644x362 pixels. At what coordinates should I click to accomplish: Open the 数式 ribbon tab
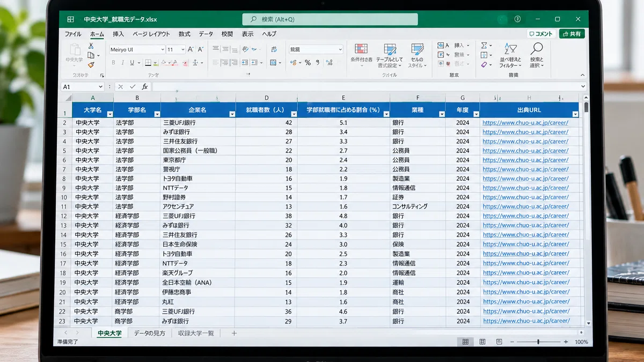point(185,34)
